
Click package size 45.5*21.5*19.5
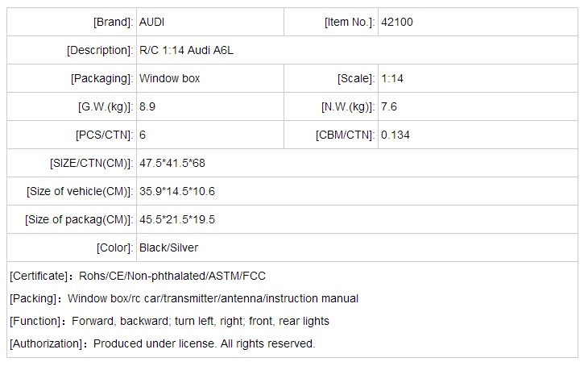[177, 219]
